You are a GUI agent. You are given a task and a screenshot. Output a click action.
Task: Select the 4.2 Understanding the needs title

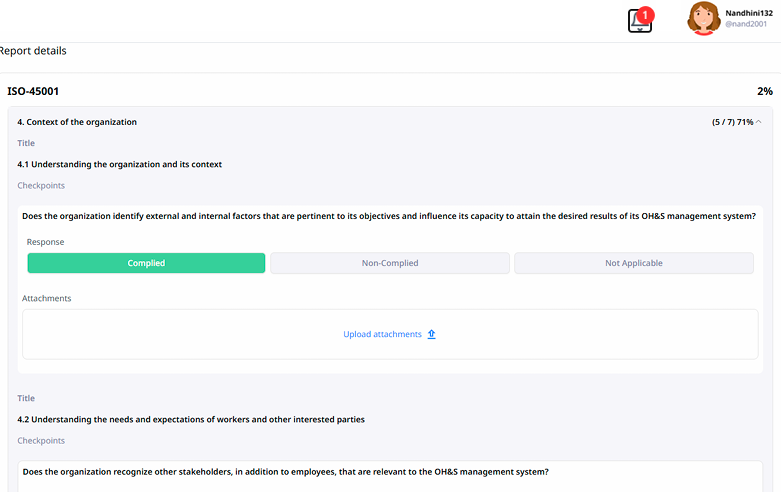190,419
